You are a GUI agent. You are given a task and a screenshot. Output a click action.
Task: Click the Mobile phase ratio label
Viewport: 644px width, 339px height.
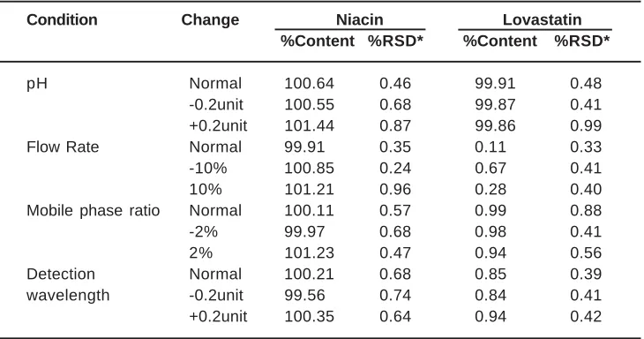point(94,211)
